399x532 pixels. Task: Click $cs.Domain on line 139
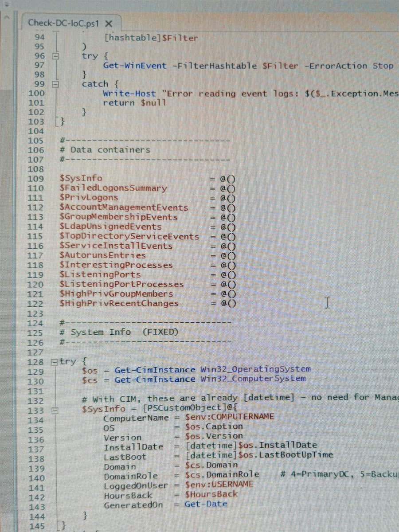[x=211, y=465]
